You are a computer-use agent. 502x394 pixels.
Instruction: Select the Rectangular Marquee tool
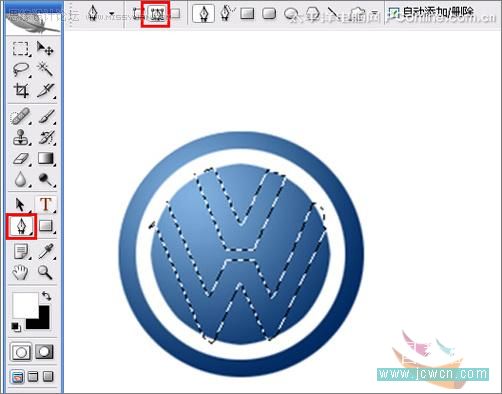click(x=21, y=49)
